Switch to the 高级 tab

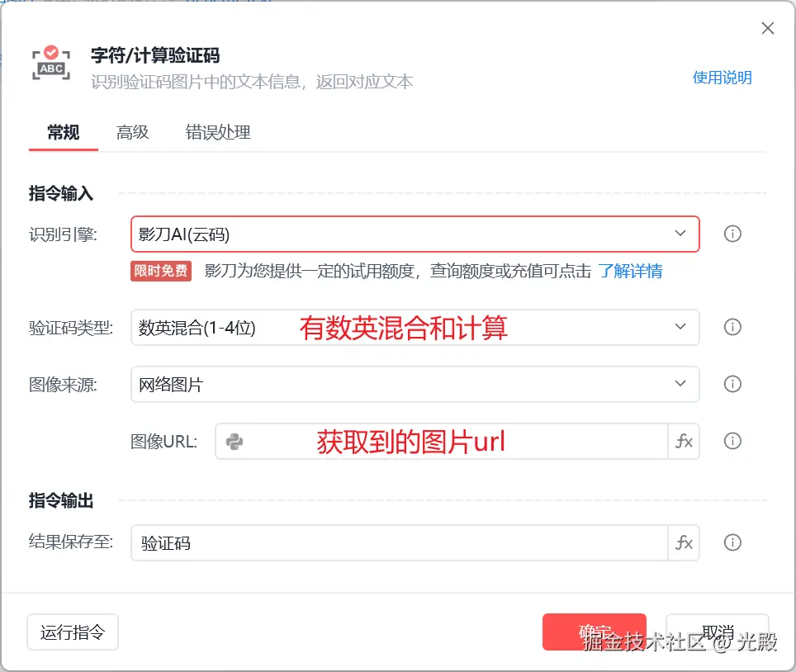[132, 132]
